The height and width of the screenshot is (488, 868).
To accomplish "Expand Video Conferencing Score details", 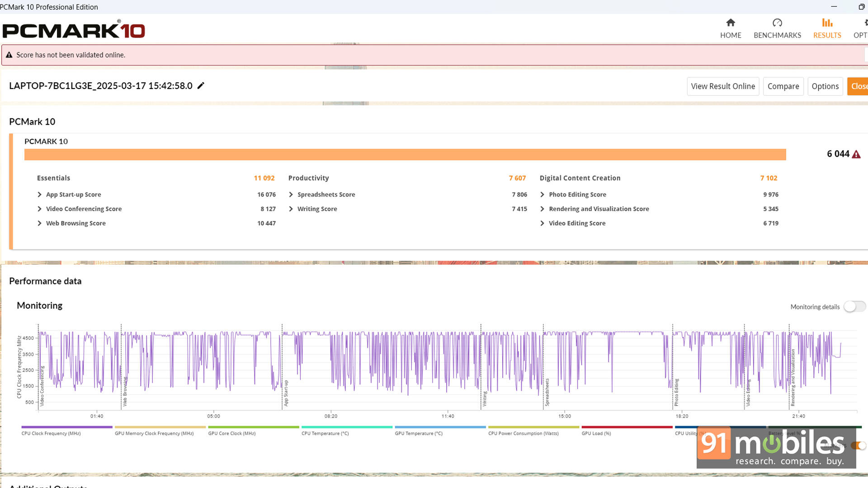I will 39,209.
